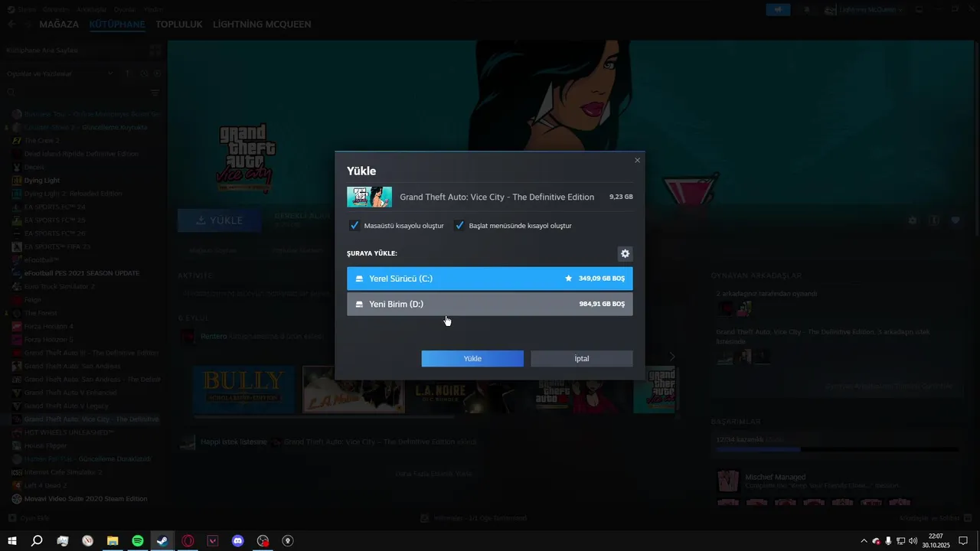980x551 pixels.
Task: Click the Yükle button in the install dialog
Action: (472, 358)
